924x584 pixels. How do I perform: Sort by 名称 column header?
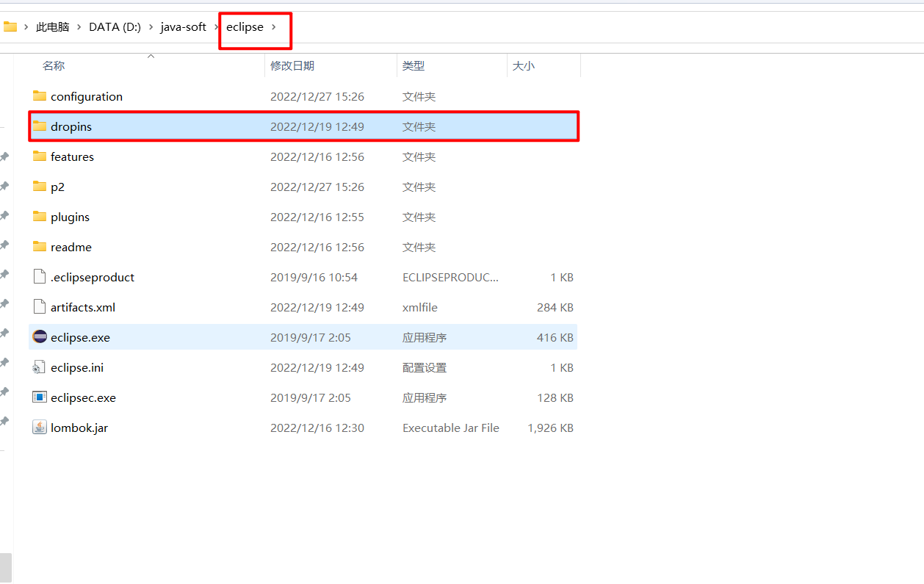[54, 65]
